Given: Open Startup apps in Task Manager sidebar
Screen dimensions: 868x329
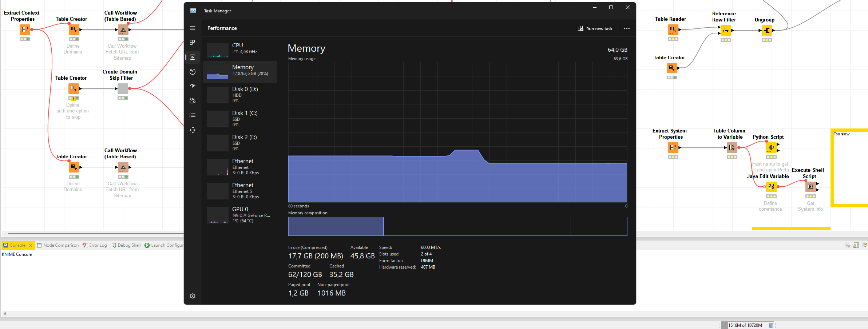Looking at the screenshot, I should [193, 86].
